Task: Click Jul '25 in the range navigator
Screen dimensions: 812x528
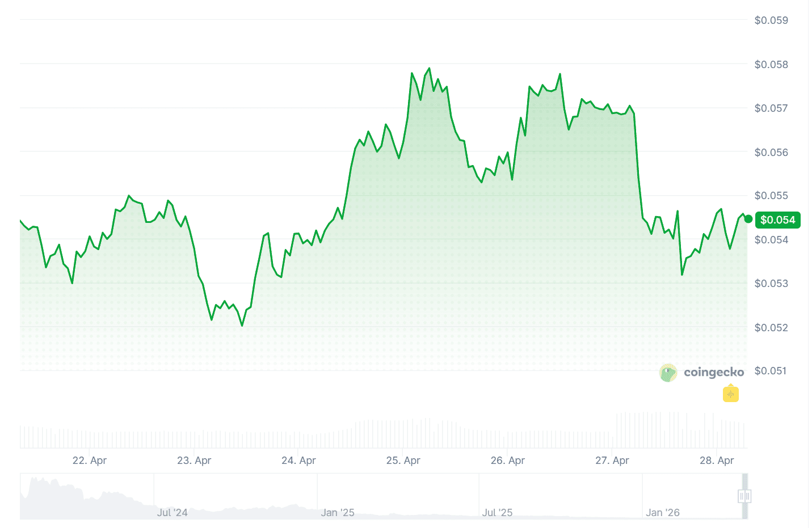Action: pyautogui.click(x=497, y=513)
